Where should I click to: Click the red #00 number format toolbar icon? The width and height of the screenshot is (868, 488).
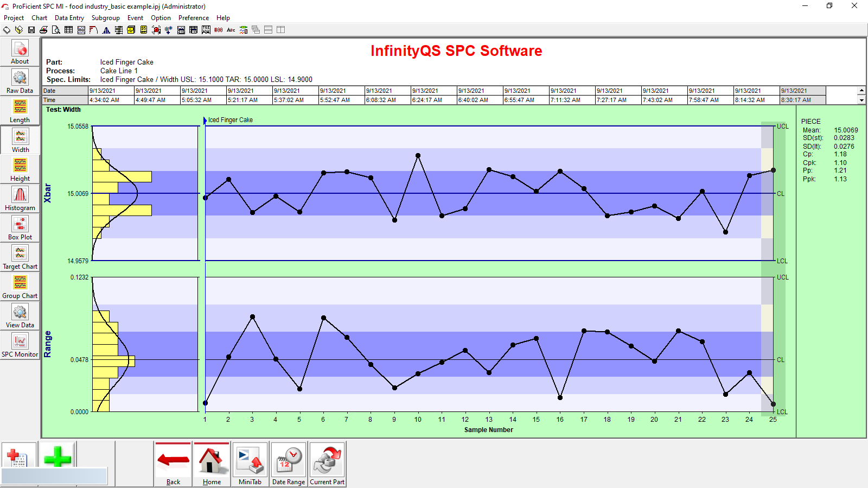[218, 30]
